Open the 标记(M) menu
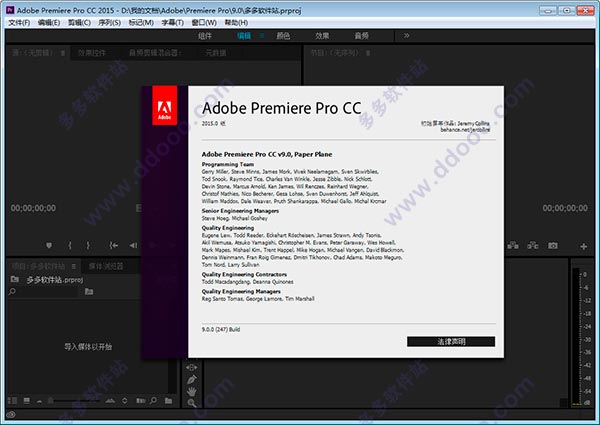The height and width of the screenshot is (425, 600). coord(141,23)
